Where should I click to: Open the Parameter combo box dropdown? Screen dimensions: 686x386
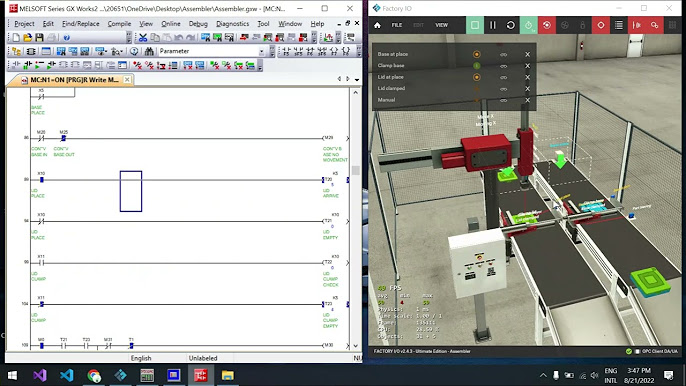[261, 51]
